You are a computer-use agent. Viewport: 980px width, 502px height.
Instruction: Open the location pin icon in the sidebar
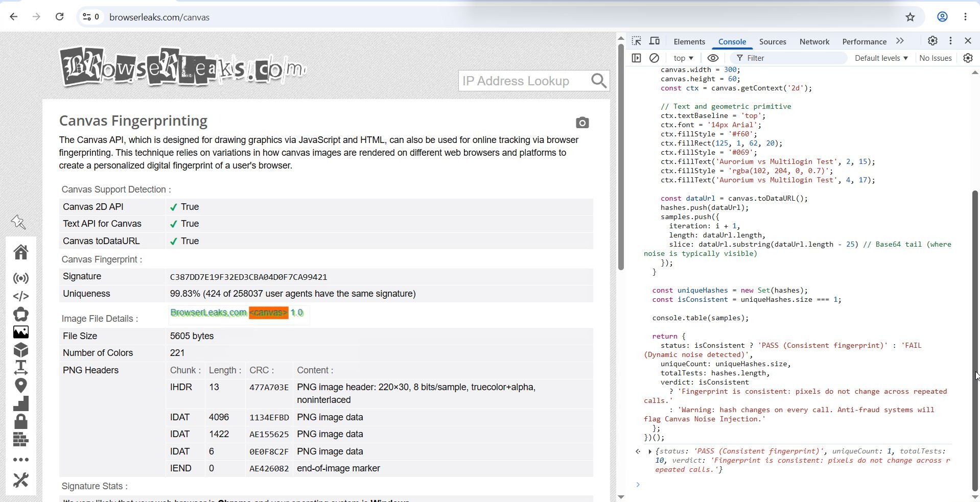pyautogui.click(x=21, y=386)
